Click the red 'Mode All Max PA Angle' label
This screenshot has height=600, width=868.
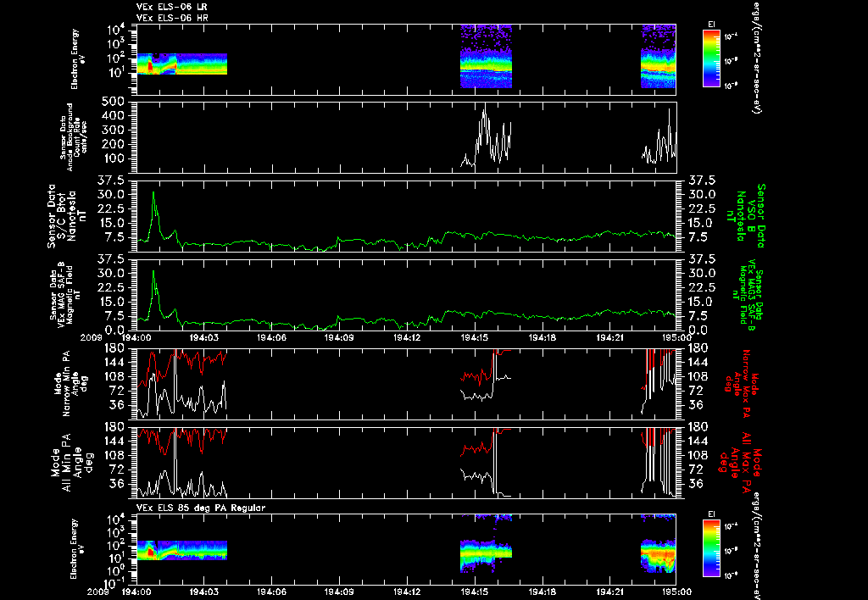pos(739,461)
